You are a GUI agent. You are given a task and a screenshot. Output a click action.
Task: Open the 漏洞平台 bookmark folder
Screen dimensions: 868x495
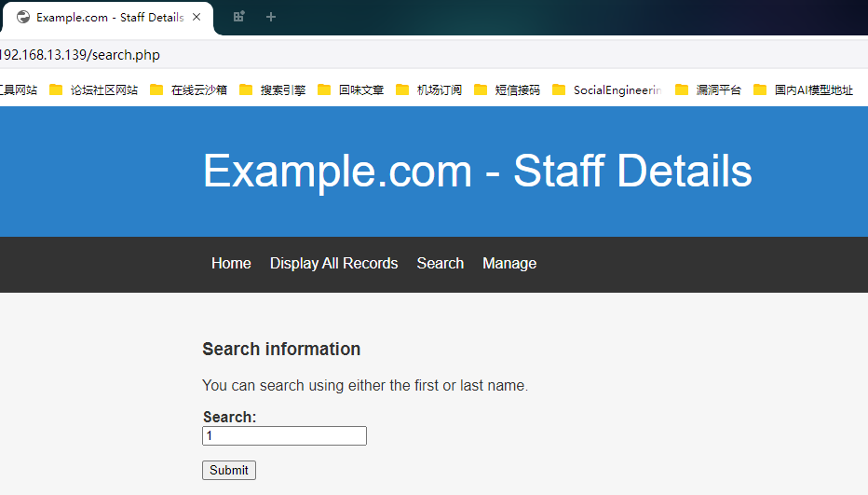click(708, 89)
